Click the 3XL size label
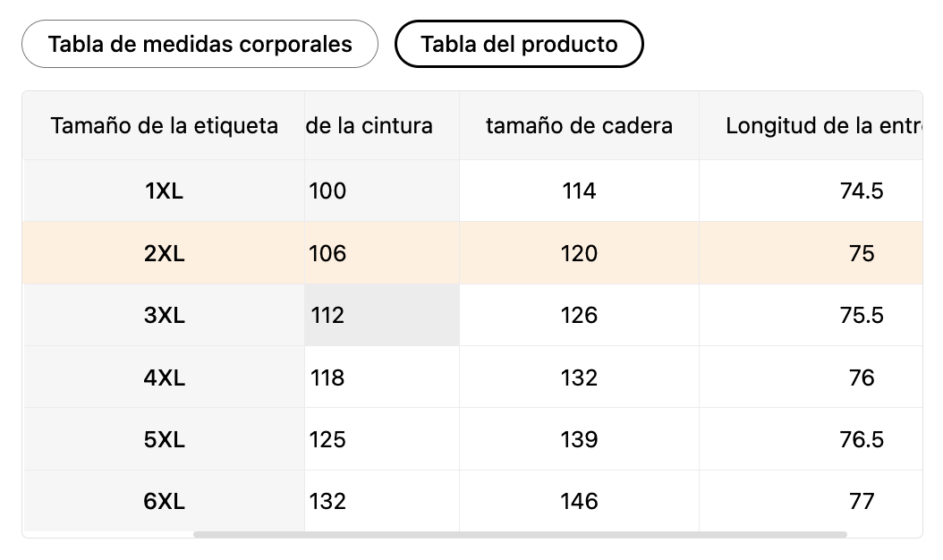 pos(164,315)
